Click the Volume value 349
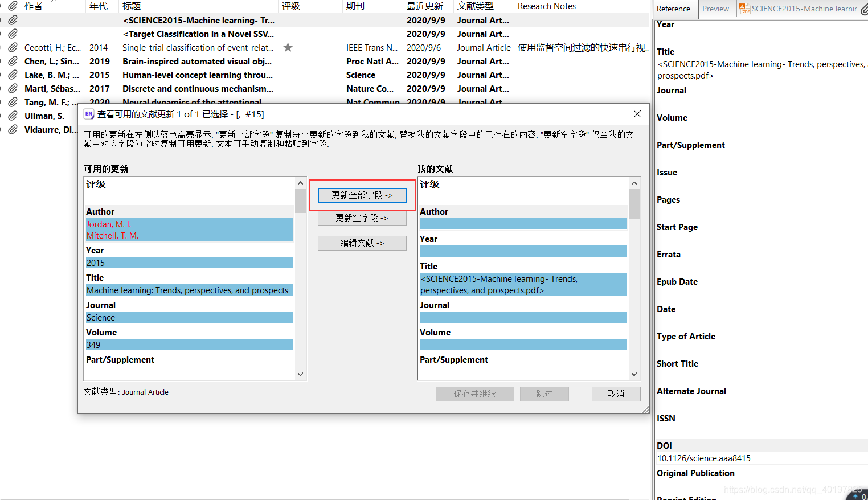 click(189, 345)
